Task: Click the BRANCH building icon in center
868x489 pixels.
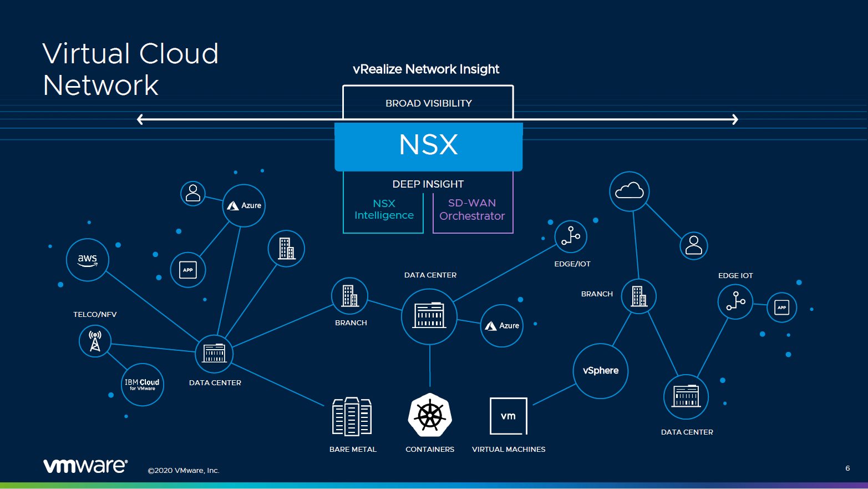Action: [x=349, y=296]
